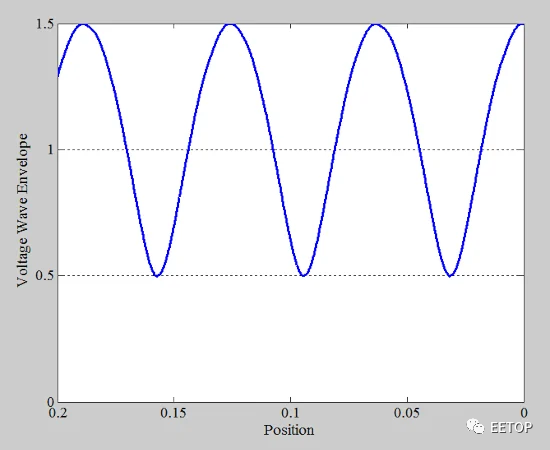Click the curve peak between 0.15 and 0.1
This screenshot has width=550, height=450.
coord(230,24)
